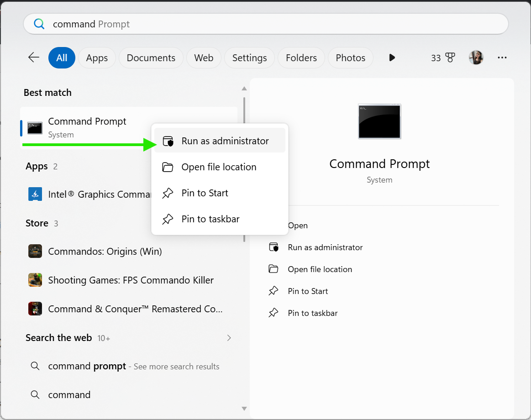
Task: Switch to the Photos filter tab
Action: 351,58
